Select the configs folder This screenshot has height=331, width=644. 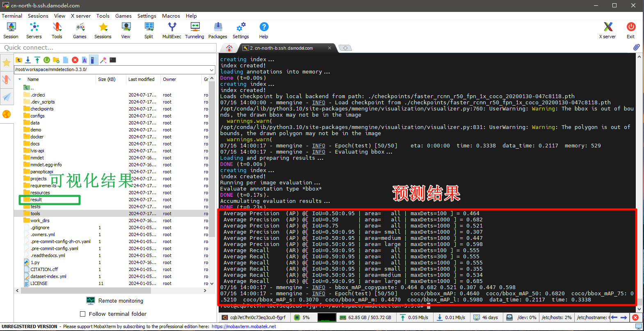pyautogui.click(x=37, y=116)
